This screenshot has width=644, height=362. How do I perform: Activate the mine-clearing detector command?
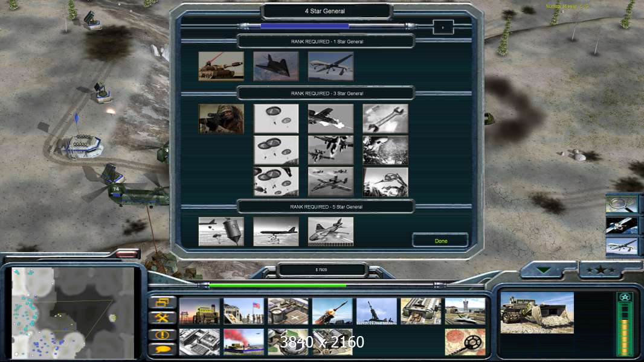coord(465,342)
